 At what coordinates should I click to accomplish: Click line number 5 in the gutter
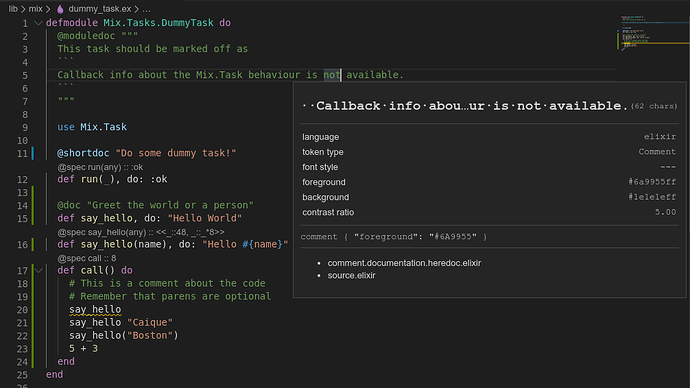pyautogui.click(x=25, y=75)
